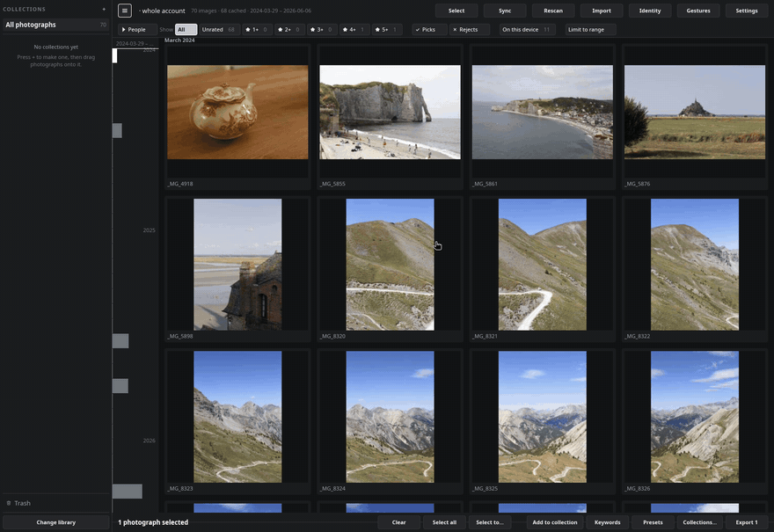Open Identity settings
The width and height of the screenshot is (774, 532).
[650, 11]
